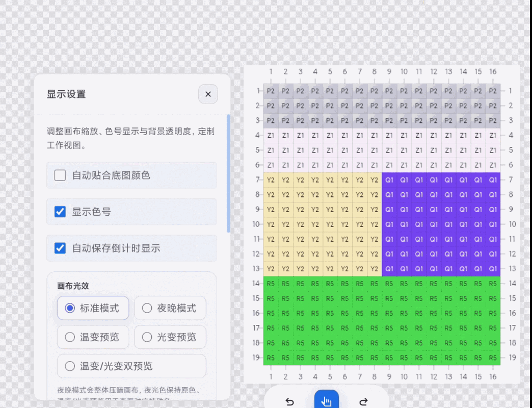This screenshot has width=532, height=408.
Task: Enable the 自动贴合底图颜色 checkbox
Action: click(60, 175)
